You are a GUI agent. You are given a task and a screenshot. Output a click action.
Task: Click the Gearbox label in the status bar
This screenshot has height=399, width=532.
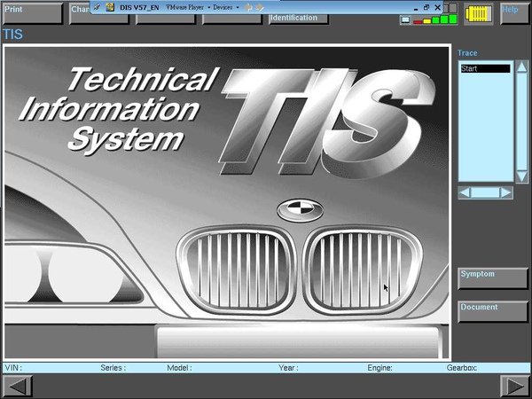(x=462, y=367)
